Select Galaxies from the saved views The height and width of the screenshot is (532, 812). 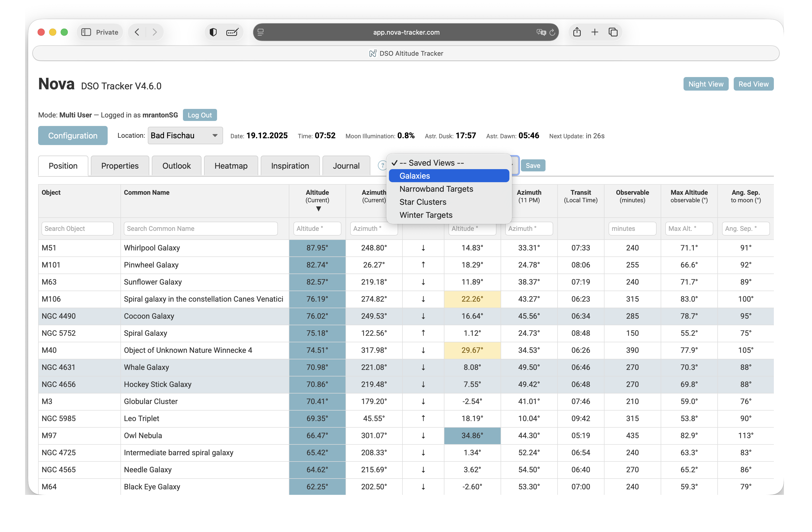pyautogui.click(x=449, y=176)
